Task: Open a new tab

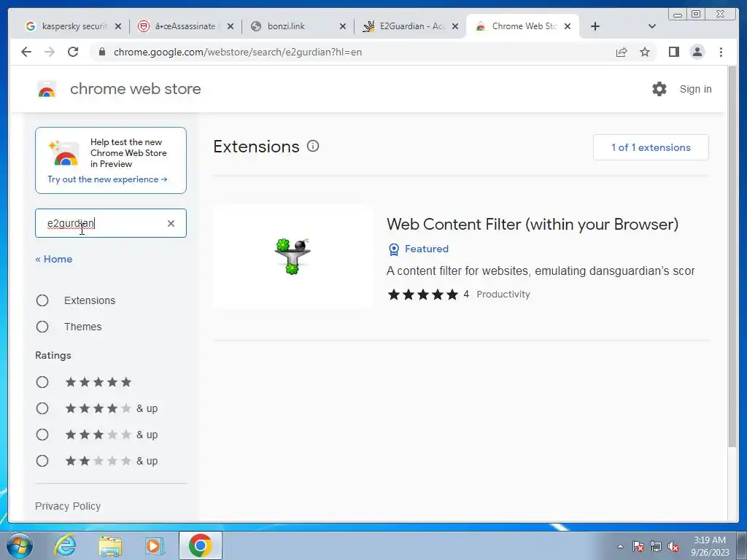Action: (x=595, y=26)
